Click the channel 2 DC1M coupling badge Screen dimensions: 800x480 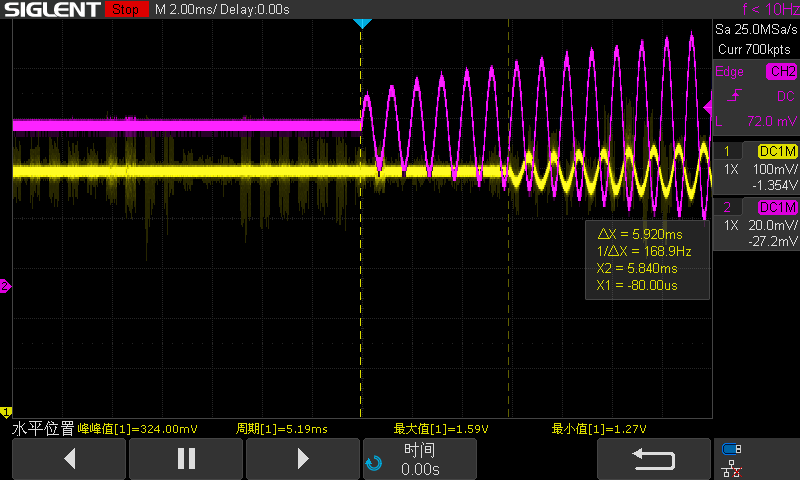[778, 207]
